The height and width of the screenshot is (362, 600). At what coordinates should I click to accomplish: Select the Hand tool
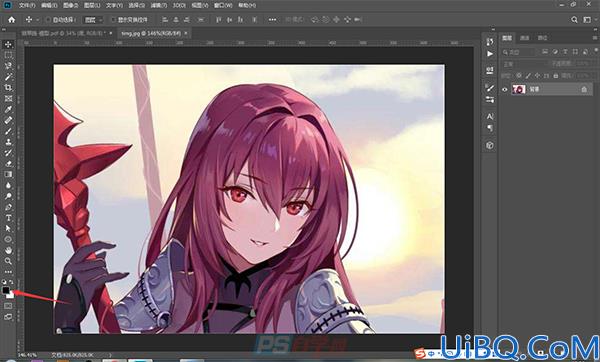click(x=8, y=250)
